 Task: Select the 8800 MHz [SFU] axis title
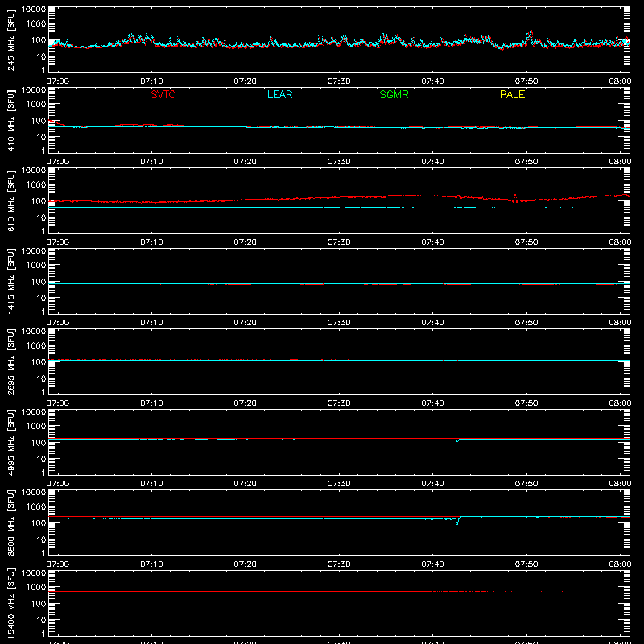(x=11, y=522)
